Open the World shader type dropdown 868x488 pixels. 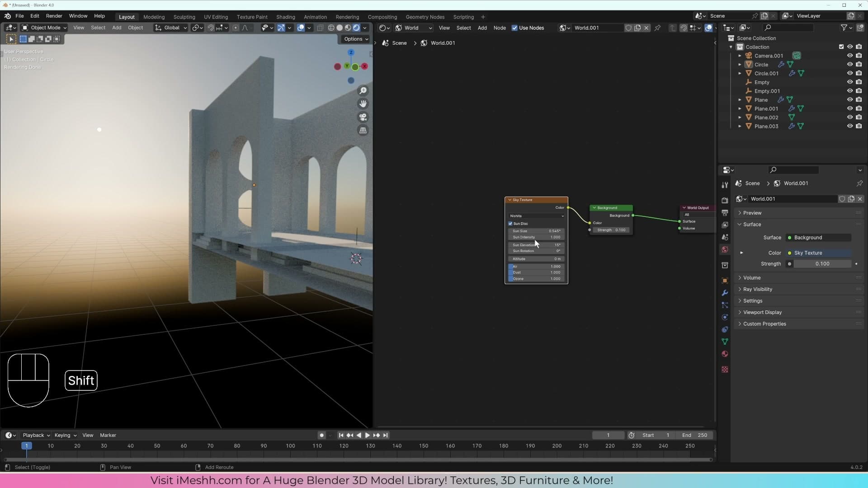pos(413,28)
